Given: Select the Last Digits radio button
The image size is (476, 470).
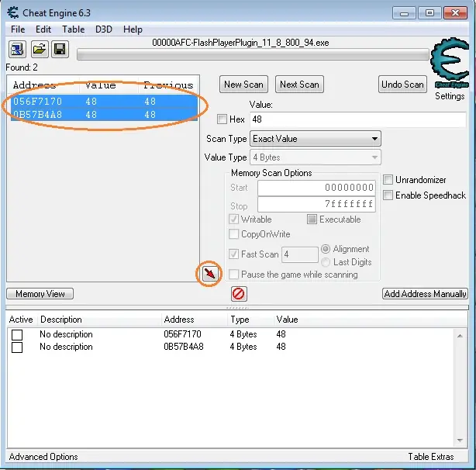Looking at the screenshot, I should [x=326, y=261].
